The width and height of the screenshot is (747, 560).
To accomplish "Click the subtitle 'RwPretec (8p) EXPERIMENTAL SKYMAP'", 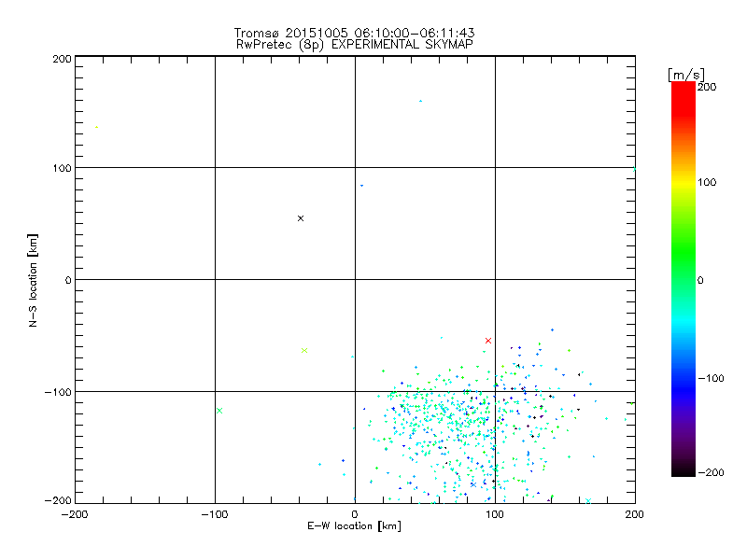I will [x=355, y=45].
